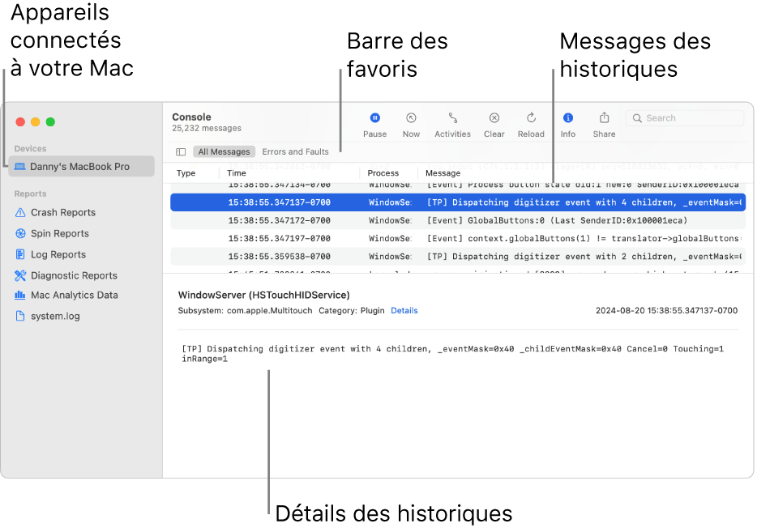This screenshot has height=532, width=757.
Task: Click the Mac Analytics chart icon
Action: point(19,296)
